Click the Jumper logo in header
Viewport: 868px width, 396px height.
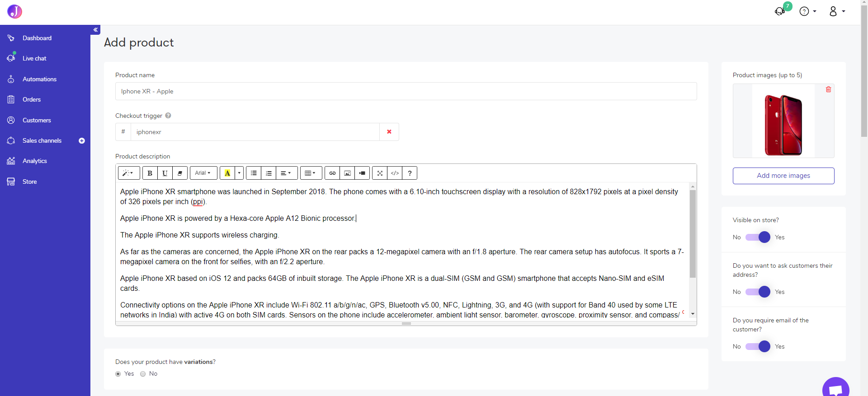[x=14, y=11]
